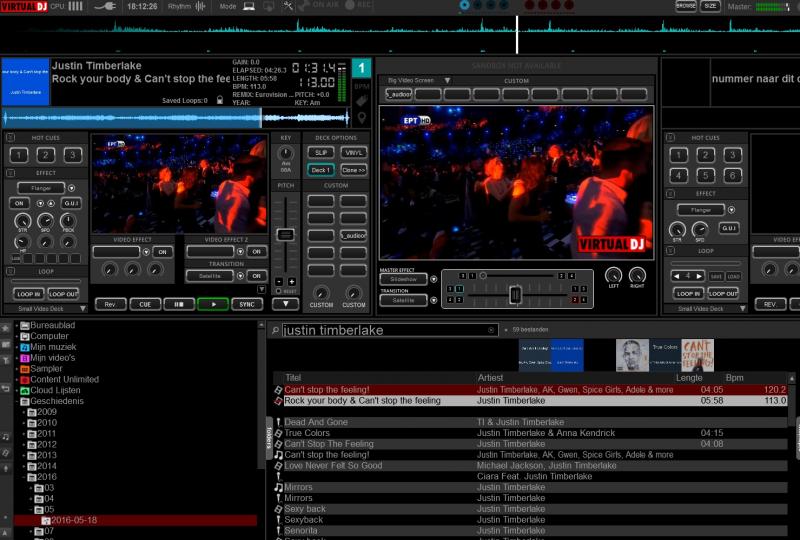Select the 'Dead And Gone' track row
The image size is (800, 540).
[x=531, y=422]
